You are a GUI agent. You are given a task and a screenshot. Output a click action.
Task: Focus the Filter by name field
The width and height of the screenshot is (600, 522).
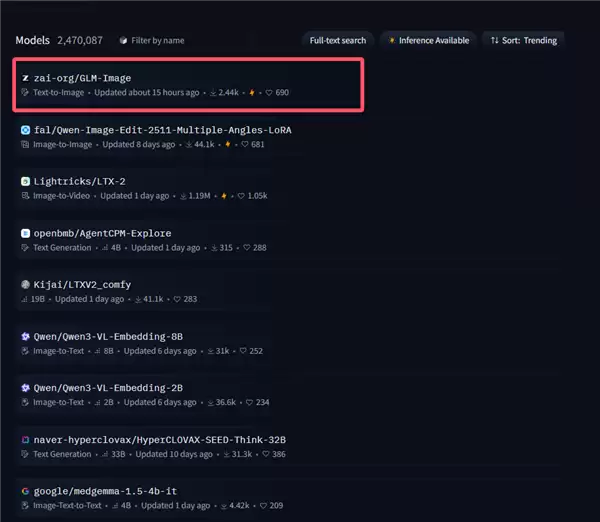(x=158, y=40)
